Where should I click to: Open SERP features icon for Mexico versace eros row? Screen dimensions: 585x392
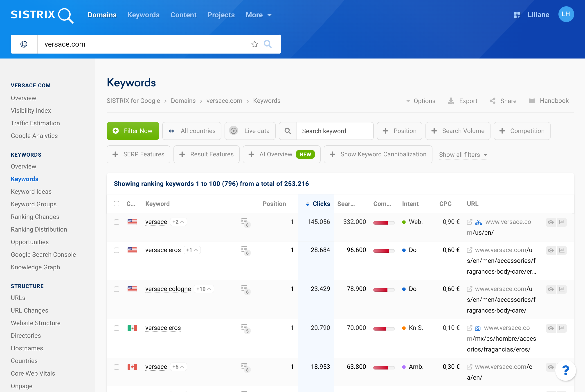click(x=246, y=328)
